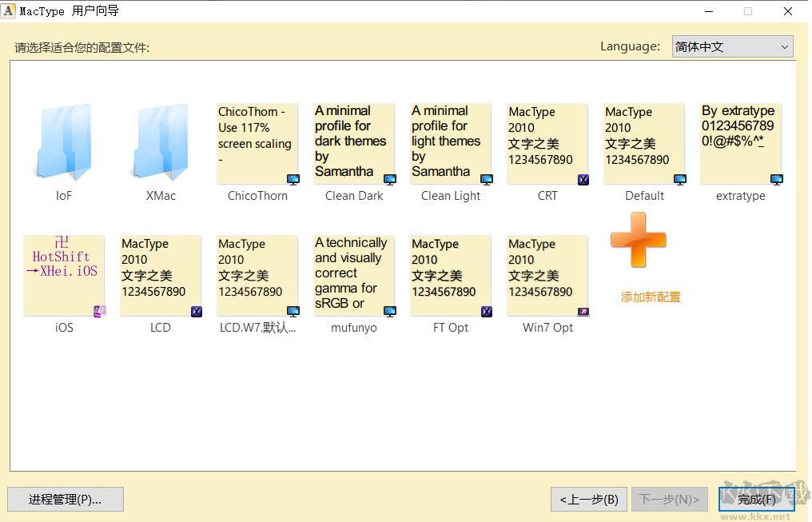The width and height of the screenshot is (812, 522).
Task: Open the XMac folder icon
Action: (161, 142)
